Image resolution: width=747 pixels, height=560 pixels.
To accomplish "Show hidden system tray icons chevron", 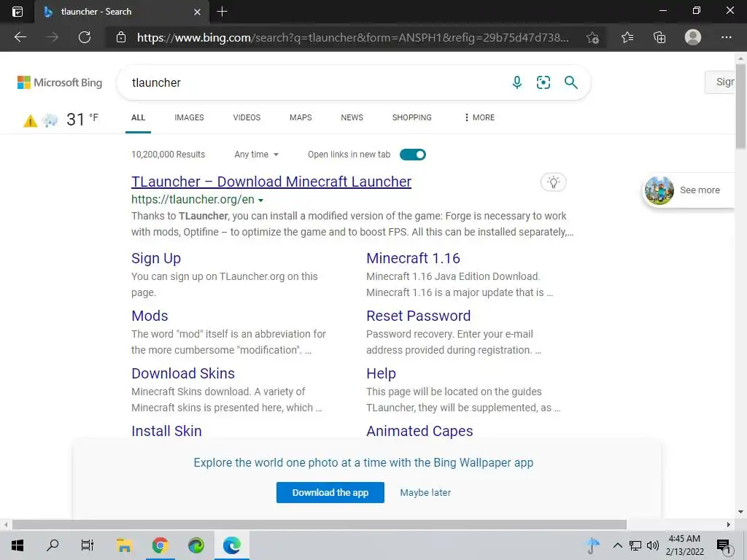I will tap(617, 545).
